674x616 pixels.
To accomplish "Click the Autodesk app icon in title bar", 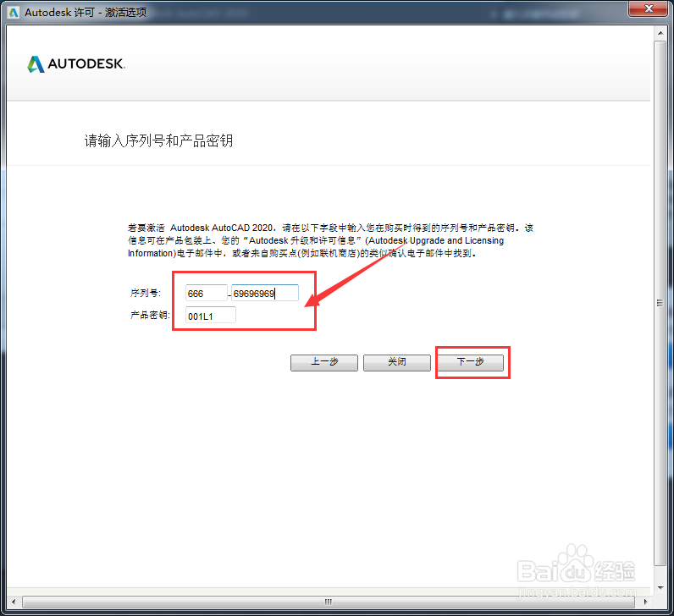I will pos(14,13).
